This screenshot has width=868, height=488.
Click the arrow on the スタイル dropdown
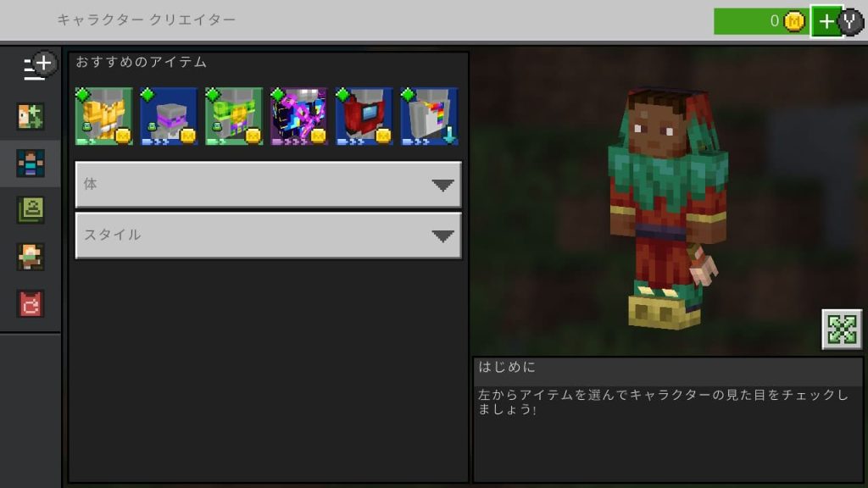442,236
